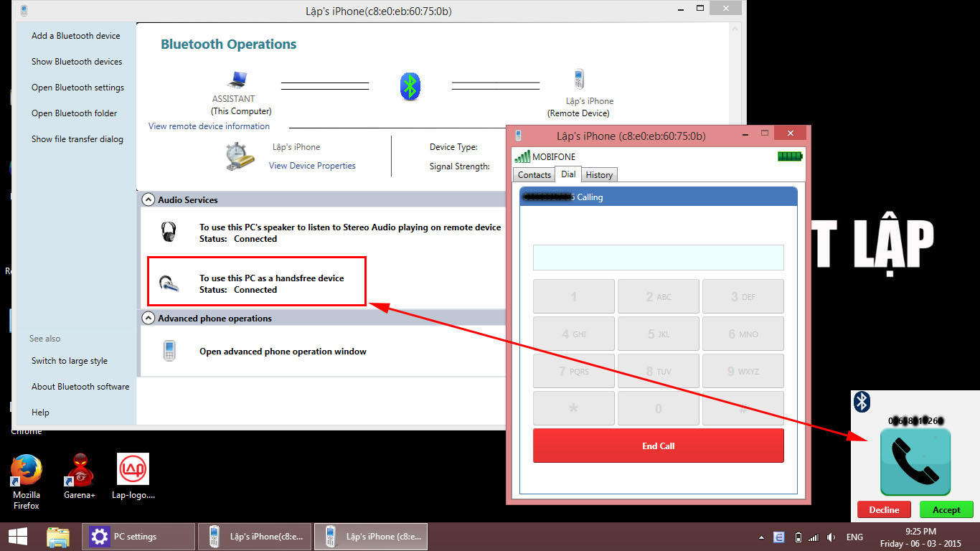Open About Bluetooth software

coord(80,387)
